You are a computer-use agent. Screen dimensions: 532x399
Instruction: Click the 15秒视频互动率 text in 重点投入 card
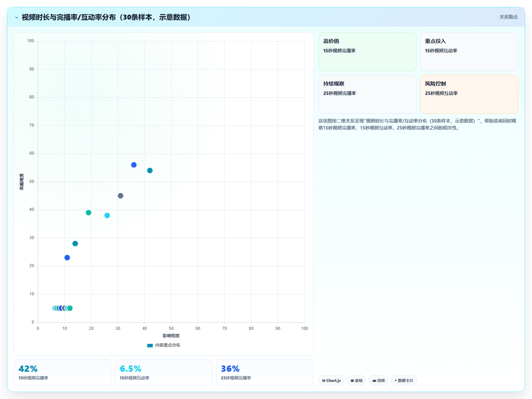click(441, 51)
